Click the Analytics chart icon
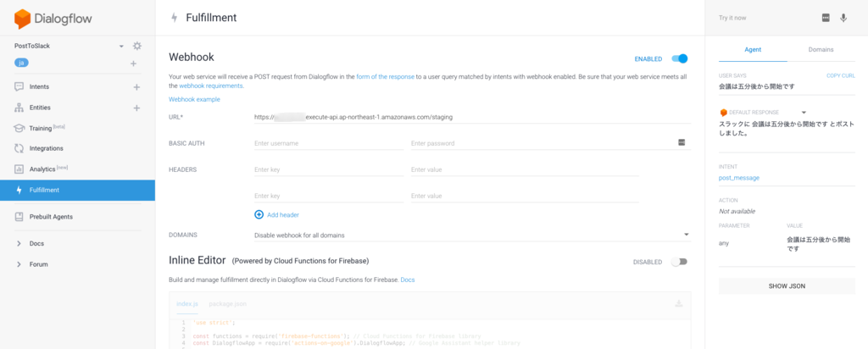868x349 pixels. coord(19,169)
